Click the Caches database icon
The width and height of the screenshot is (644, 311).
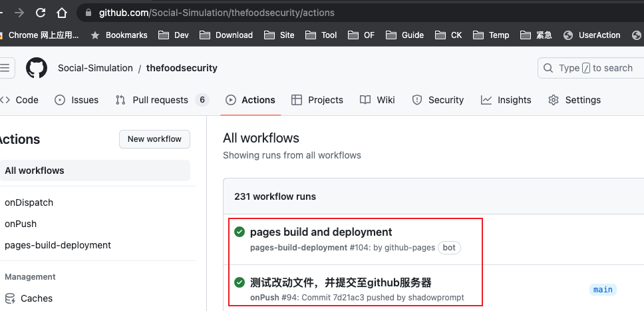coord(9,298)
